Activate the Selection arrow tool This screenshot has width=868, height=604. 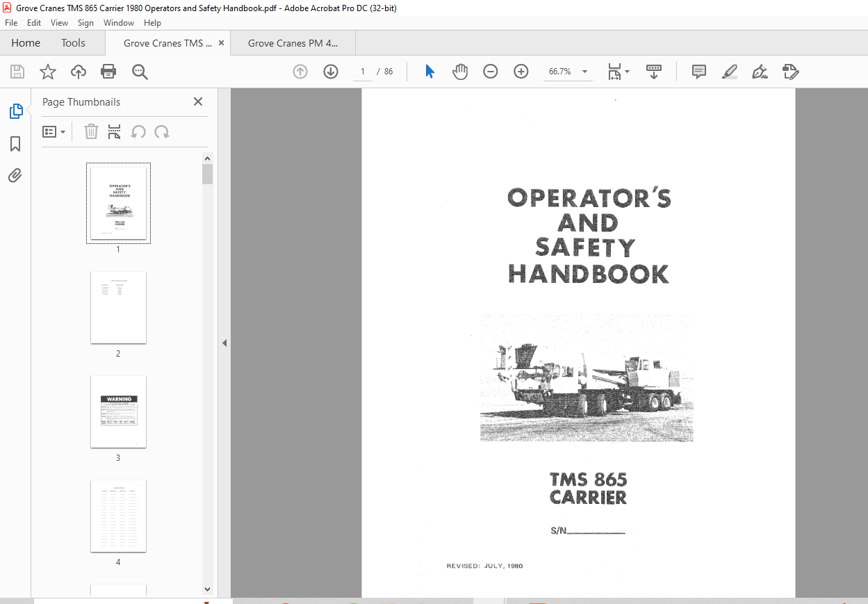(x=429, y=72)
